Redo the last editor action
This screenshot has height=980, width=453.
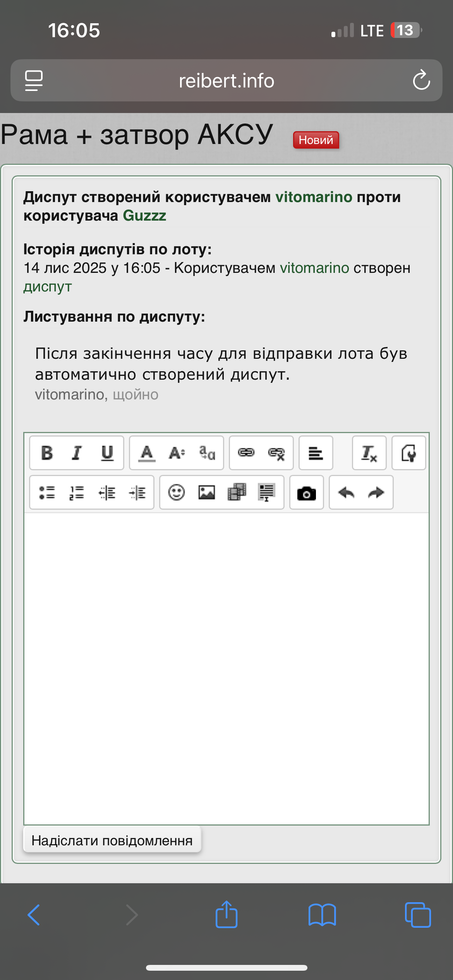[376, 492]
